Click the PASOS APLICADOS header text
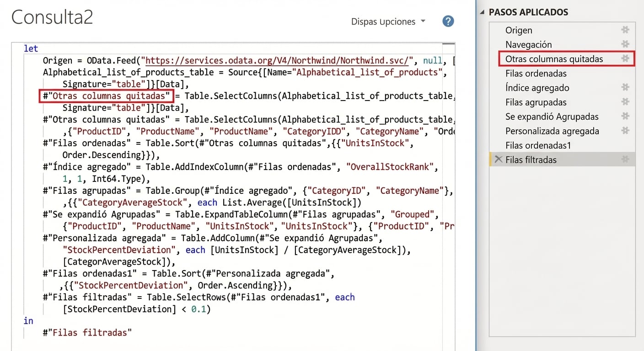Viewport: 644px width, 351px height. point(528,12)
